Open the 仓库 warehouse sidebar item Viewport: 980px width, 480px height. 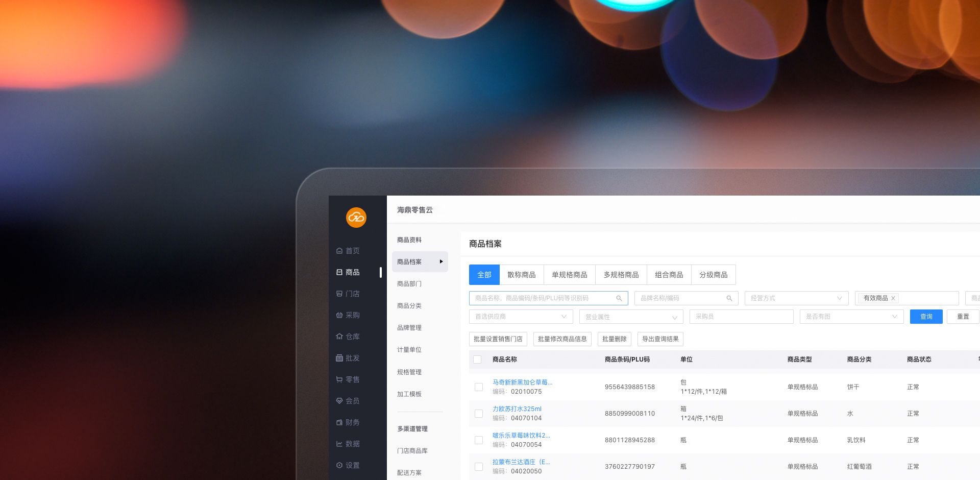point(348,337)
